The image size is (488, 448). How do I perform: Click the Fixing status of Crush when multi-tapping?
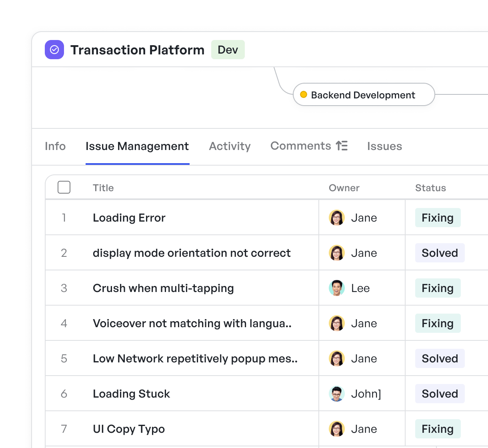(438, 288)
